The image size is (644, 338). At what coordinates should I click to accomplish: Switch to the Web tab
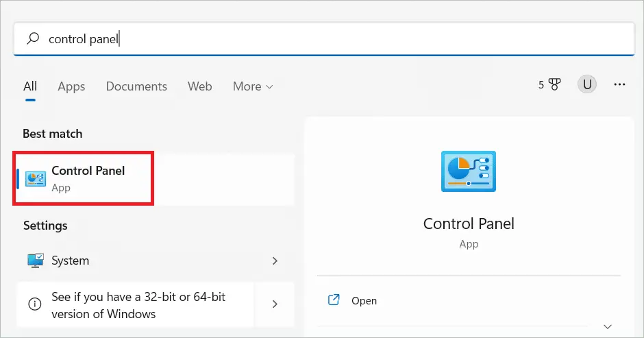[x=199, y=86]
